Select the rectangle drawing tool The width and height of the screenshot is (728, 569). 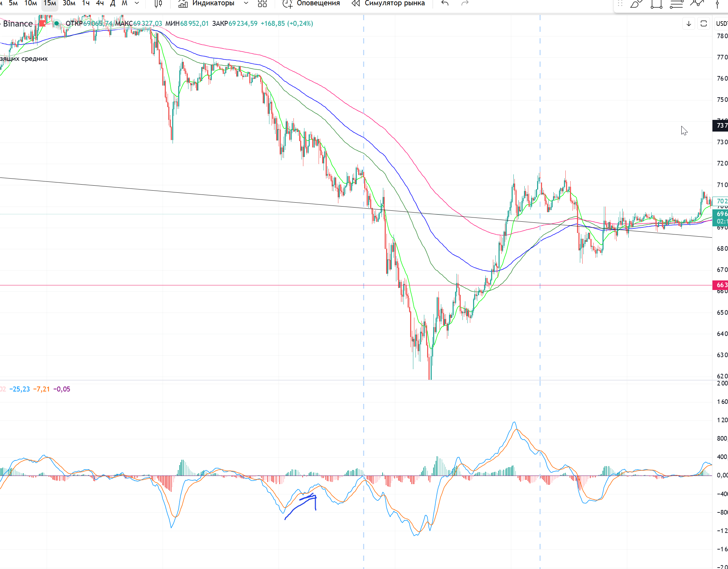(x=656, y=4)
